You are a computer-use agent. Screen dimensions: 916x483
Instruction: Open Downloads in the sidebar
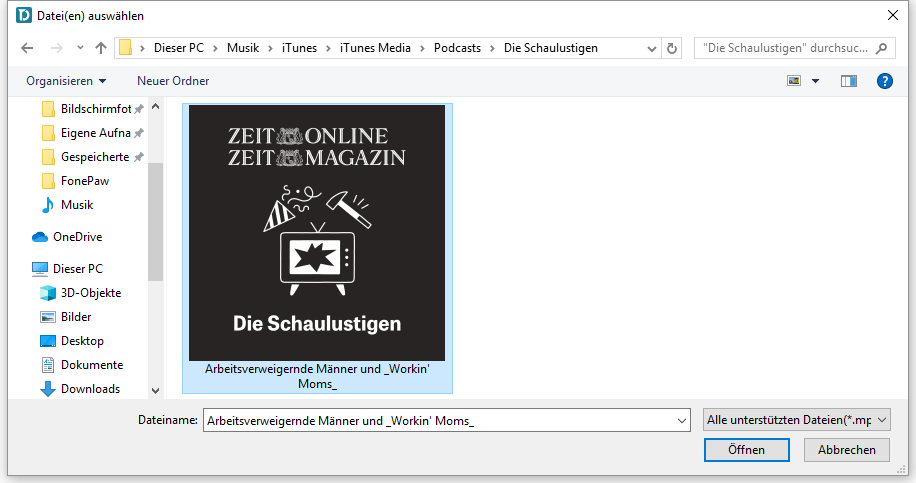(x=80, y=388)
